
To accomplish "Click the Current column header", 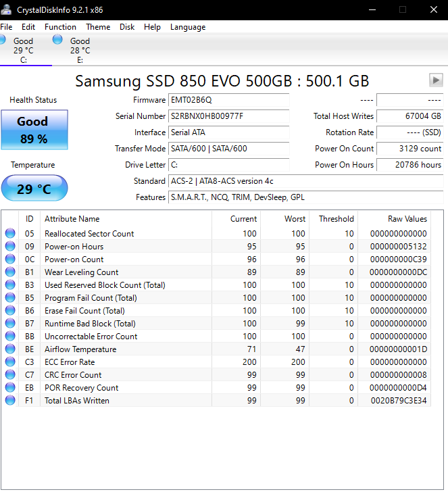I will point(237,219).
